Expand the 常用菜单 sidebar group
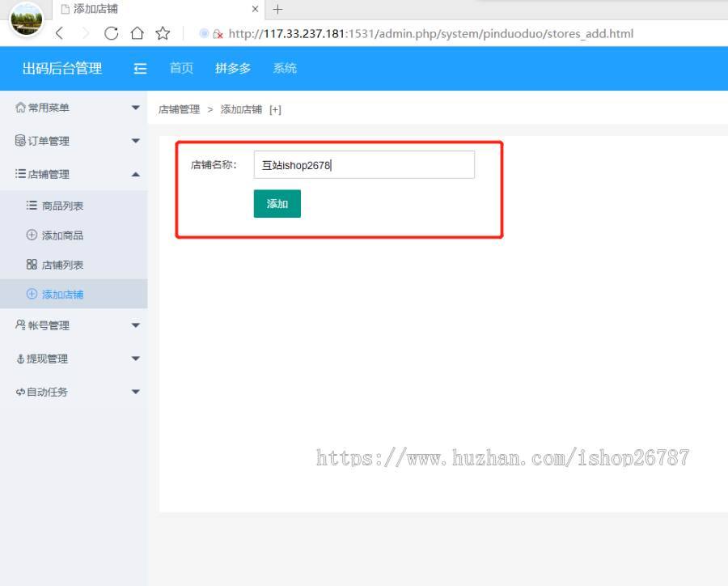The width and height of the screenshot is (728, 586). pos(74,108)
